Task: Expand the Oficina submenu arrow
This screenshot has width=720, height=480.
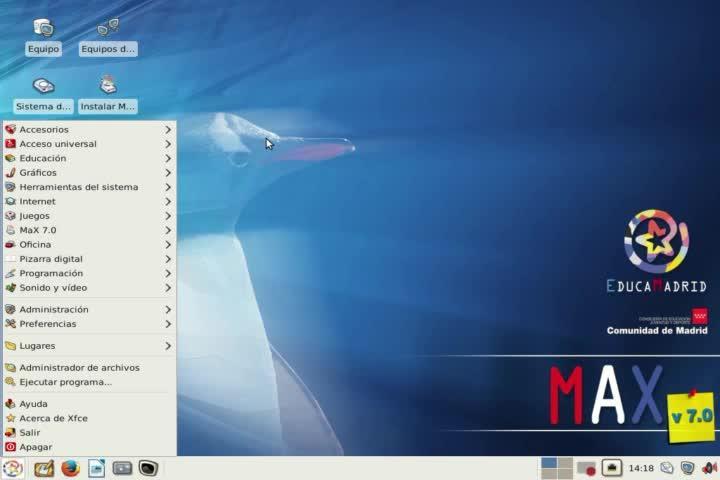Action: pos(168,244)
